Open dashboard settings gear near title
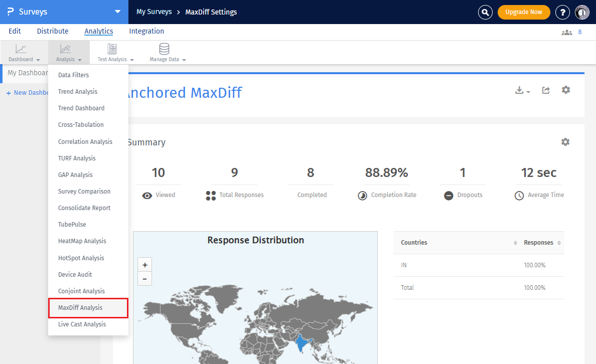Screen dimensions: 596x364 point(566,90)
